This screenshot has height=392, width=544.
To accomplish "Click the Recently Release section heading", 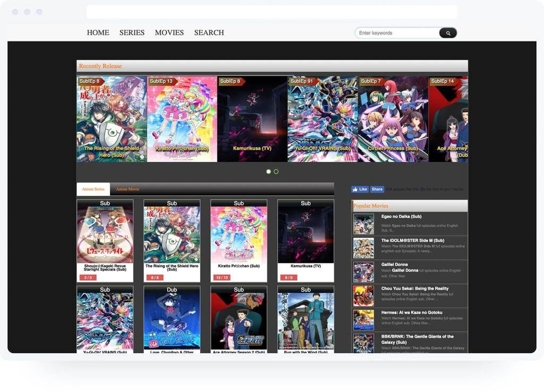I will click(x=100, y=66).
